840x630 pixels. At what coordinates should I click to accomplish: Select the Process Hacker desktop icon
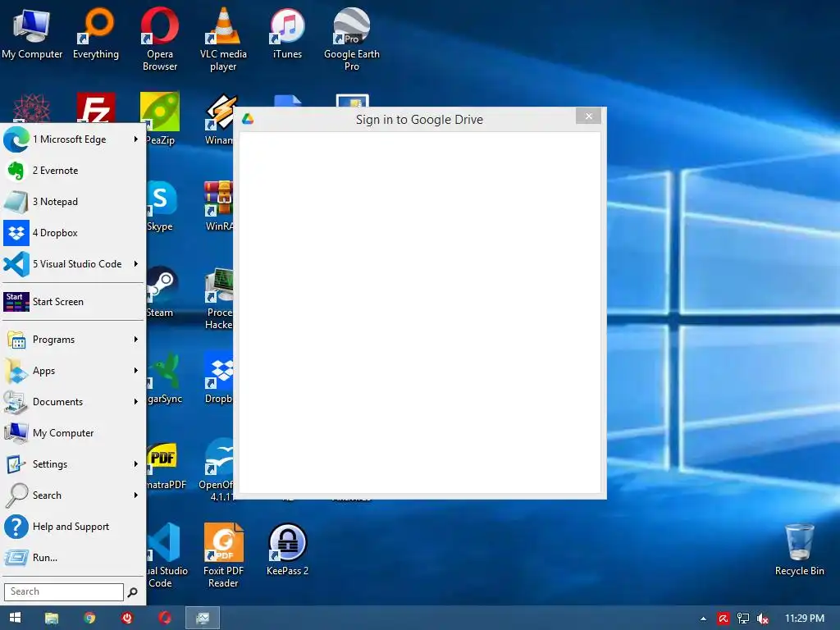[218, 298]
